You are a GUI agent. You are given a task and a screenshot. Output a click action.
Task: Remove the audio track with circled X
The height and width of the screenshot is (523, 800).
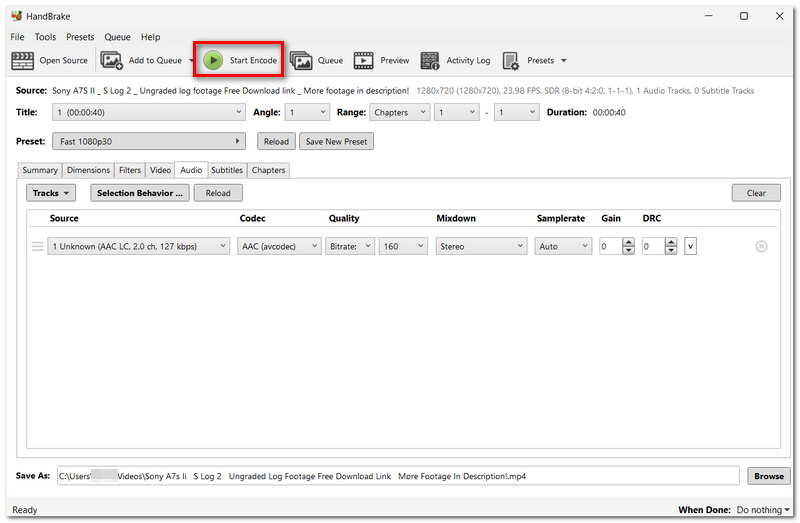(761, 246)
